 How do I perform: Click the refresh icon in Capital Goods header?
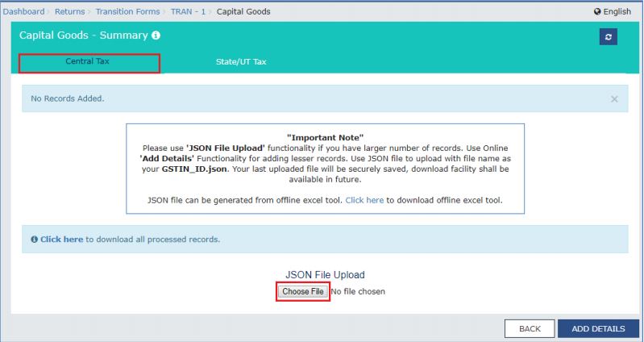point(609,36)
